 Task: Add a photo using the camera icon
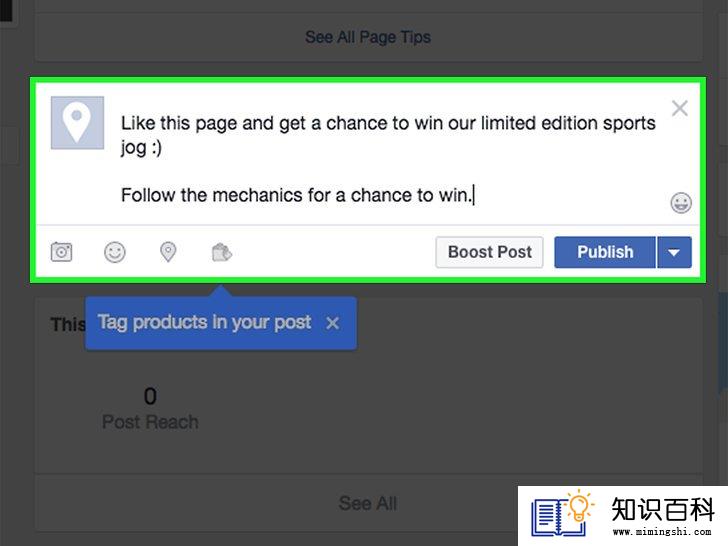(x=61, y=252)
